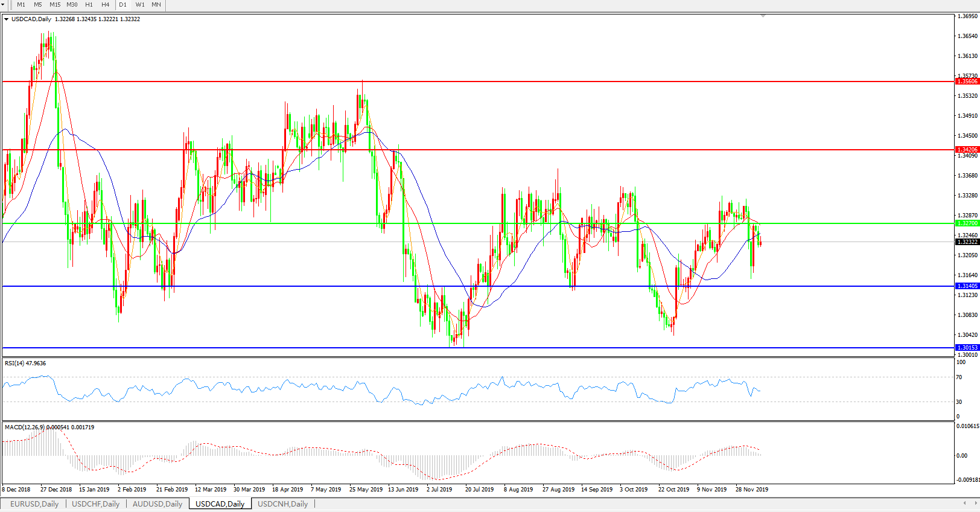Select the M5 timeframe button
The height and width of the screenshot is (512, 980).
click(38, 5)
